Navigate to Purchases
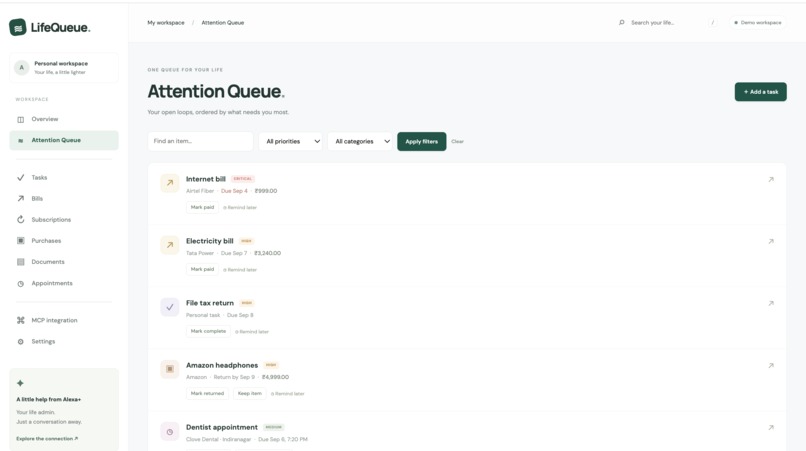 coord(64,241)
